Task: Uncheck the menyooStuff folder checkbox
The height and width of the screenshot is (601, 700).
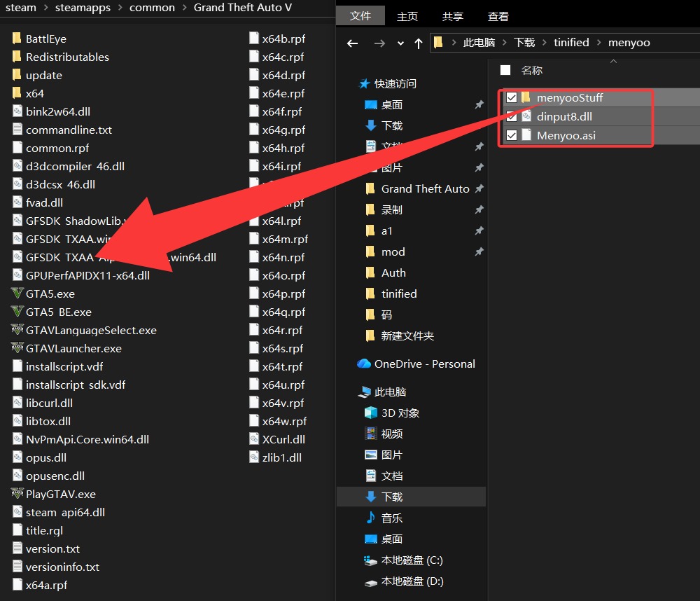Action: click(512, 98)
